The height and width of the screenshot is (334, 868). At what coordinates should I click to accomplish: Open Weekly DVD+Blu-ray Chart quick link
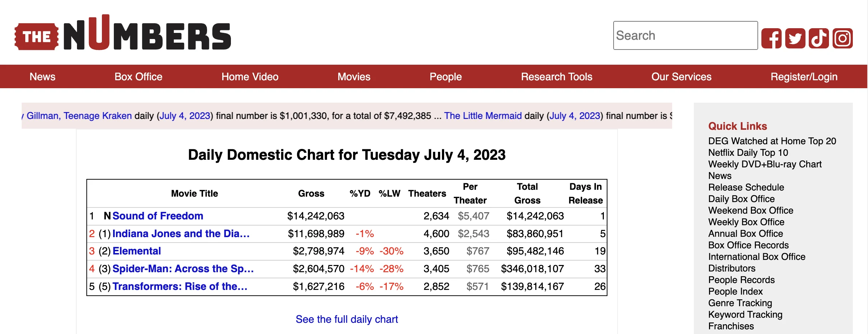[x=765, y=164]
